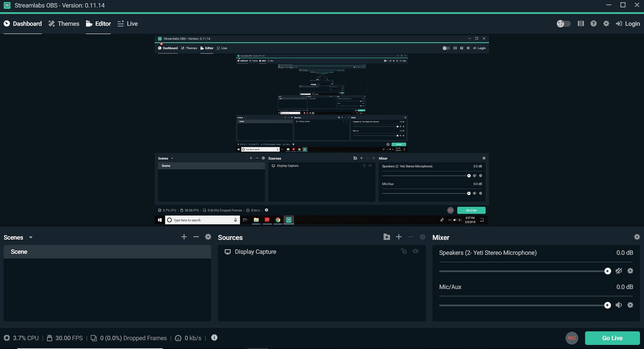The width and height of the screenshot is (644, 349).
Task: Click the Go Live button
Action: [612, 338]
